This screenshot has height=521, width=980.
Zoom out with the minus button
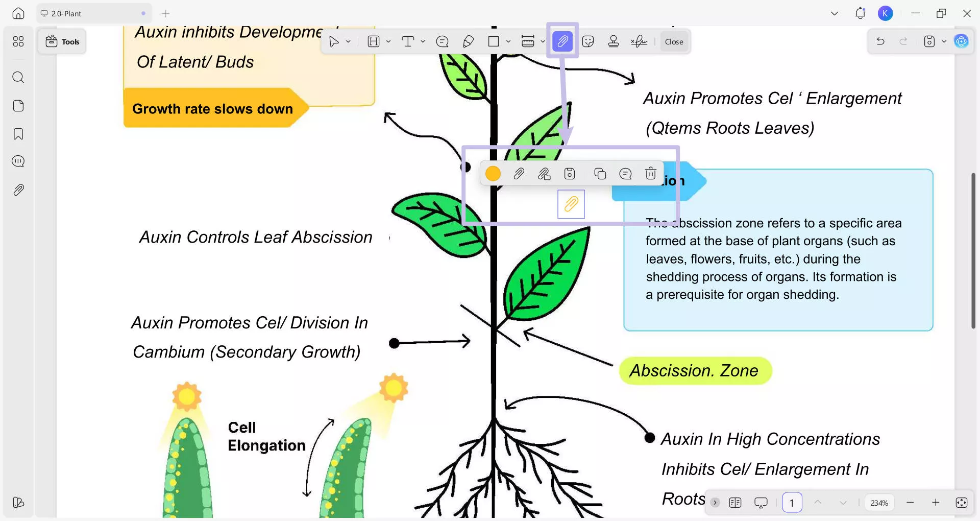[910, 503]
